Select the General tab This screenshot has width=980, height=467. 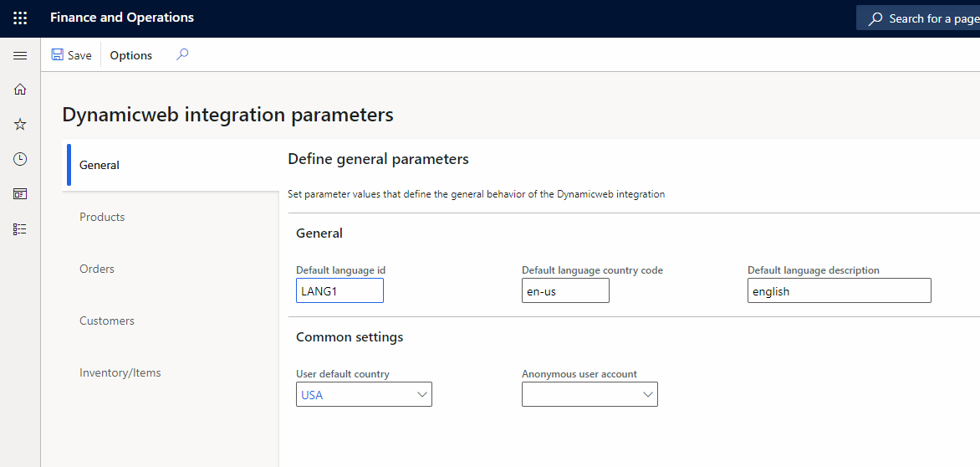[100, 165]
